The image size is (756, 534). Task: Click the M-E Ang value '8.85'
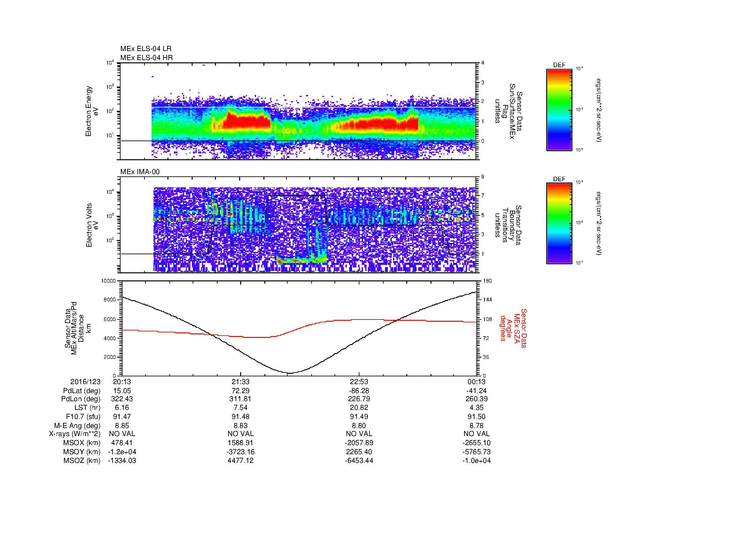click(122, 426)
